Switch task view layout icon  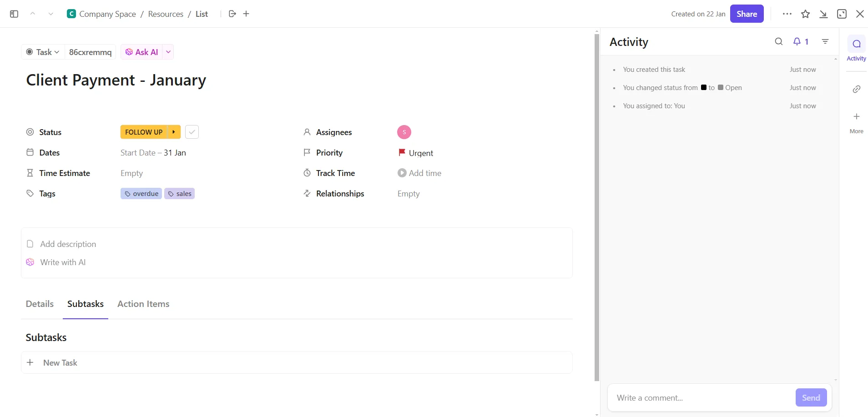pyautogui.click(x=842, y=14)
